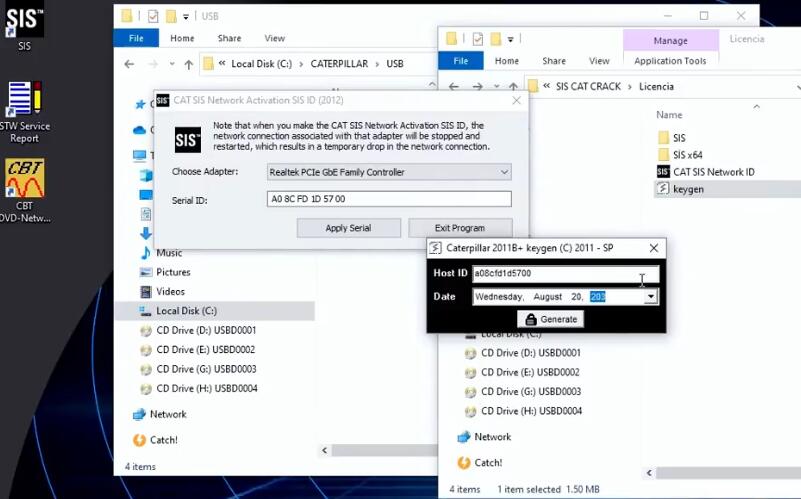Click the up-arrow in USB window navigation

tap(189, 64)
